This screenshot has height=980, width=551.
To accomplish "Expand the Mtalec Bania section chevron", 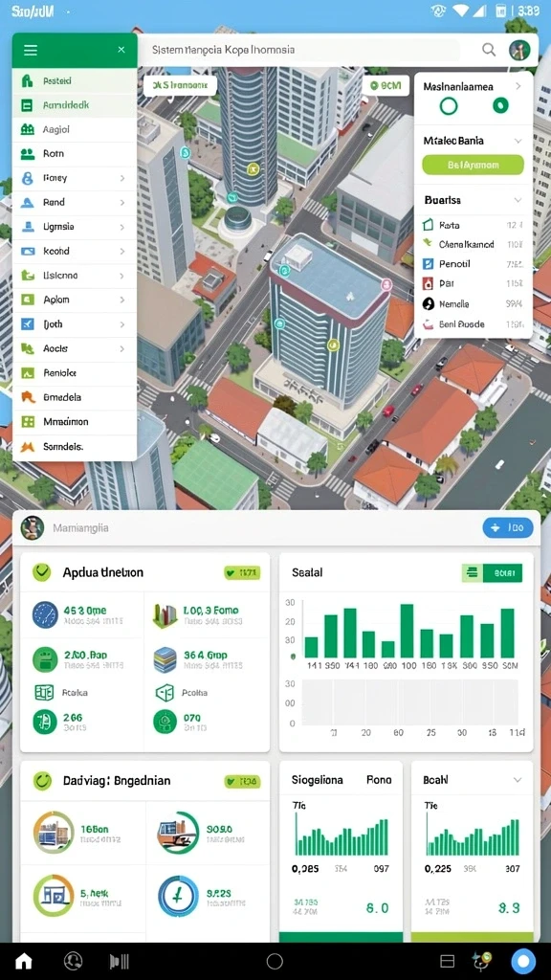I will pos(518,142).
